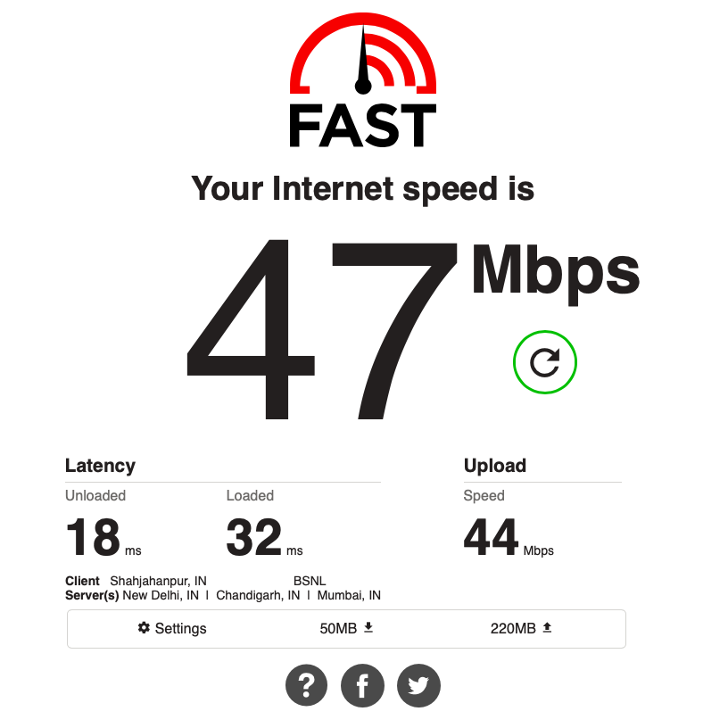The image size is (728, 728).
Task: Click the 220MB uploaded data label
Action: (513, 628)
